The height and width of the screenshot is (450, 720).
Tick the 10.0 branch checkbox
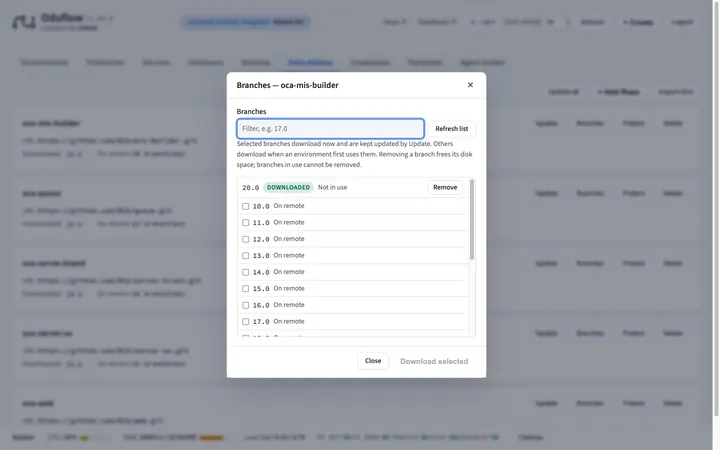(246, 206)
